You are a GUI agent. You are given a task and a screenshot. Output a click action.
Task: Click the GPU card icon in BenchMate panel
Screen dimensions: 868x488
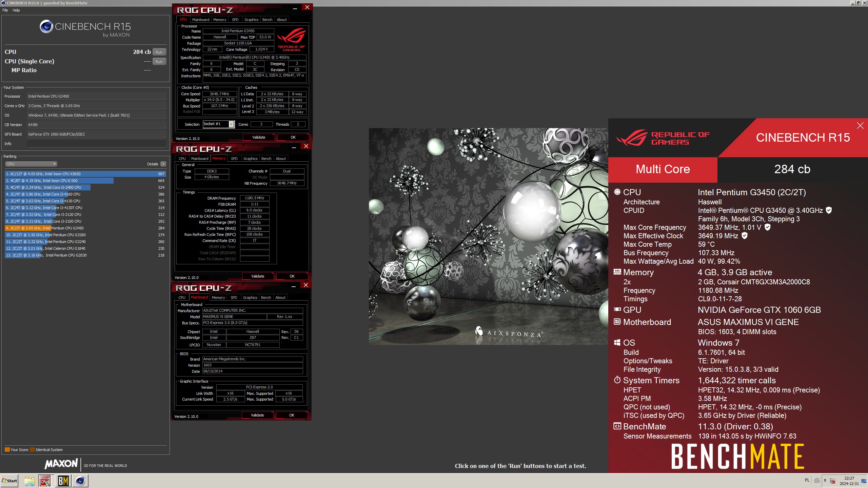[x=617, y=309]
